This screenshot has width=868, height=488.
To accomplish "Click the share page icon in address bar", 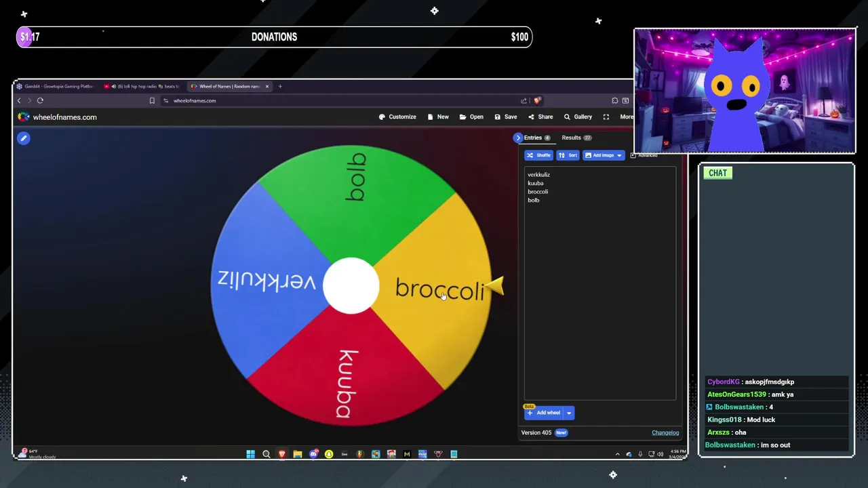I will 524,100.
